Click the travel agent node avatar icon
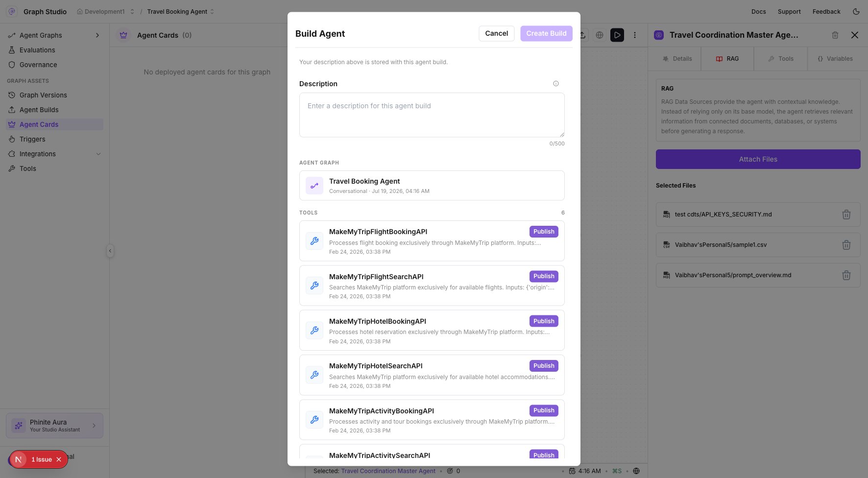 [659, 35]
